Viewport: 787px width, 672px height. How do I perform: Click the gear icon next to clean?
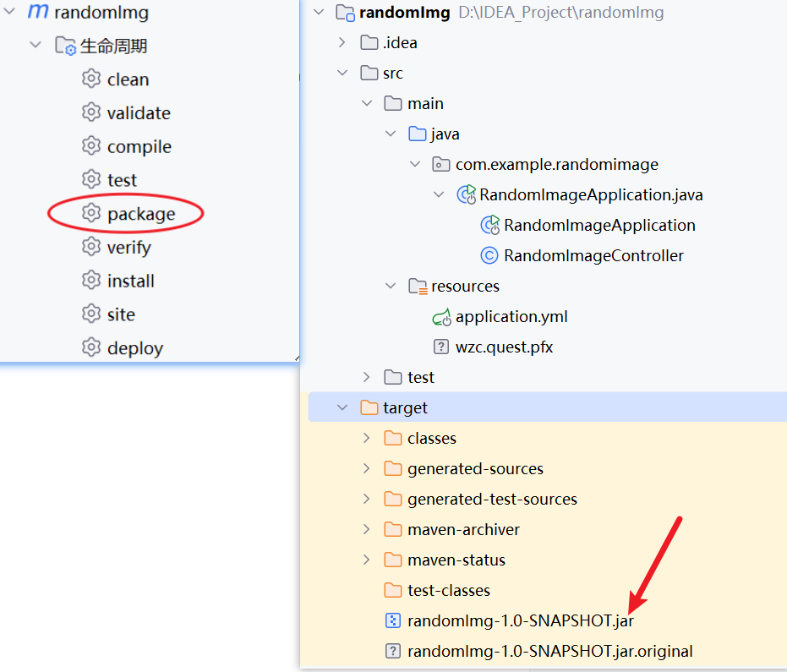coord(91,79)
